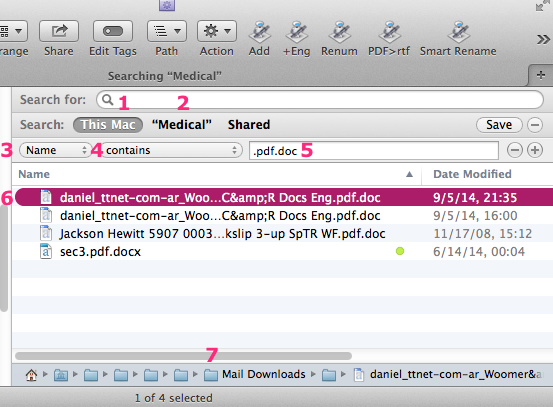Viewport: 553px width, 407px height.
Task: Click the .pdf.doc criteria text field
Action: point(374,151)
